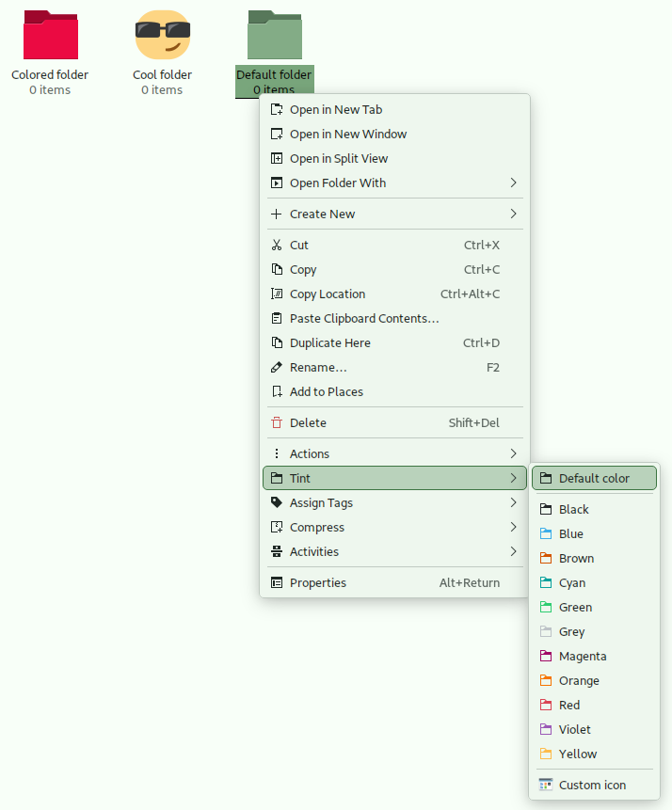The image size is (672, 810).
Task: Expand the Create New submenu arrow
Action: coord(513,214)
